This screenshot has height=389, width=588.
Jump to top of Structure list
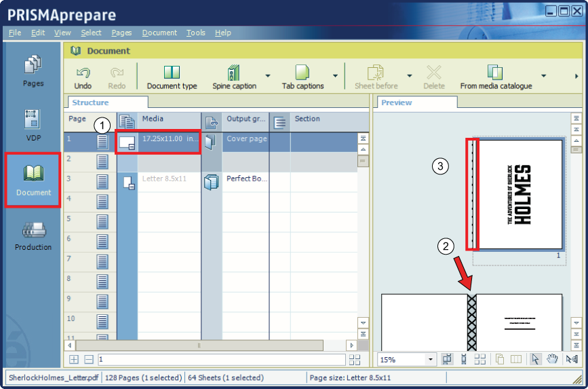coord(363,138)
